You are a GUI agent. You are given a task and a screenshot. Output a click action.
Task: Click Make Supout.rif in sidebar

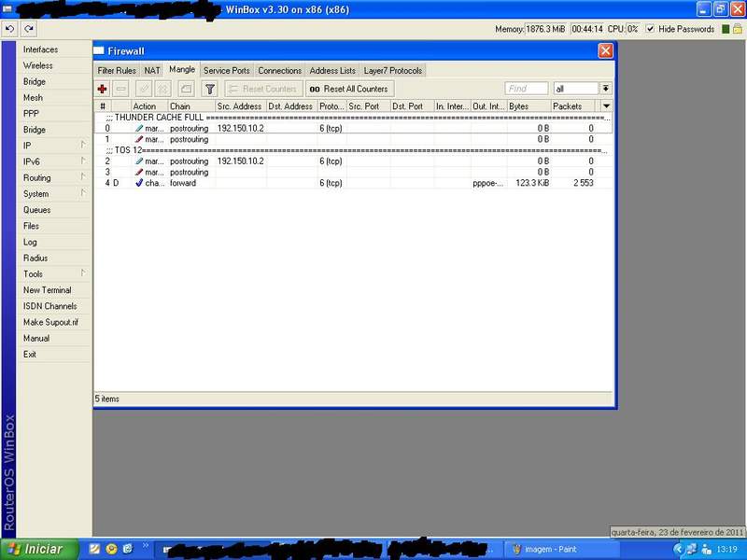click(x=54, y=322)
